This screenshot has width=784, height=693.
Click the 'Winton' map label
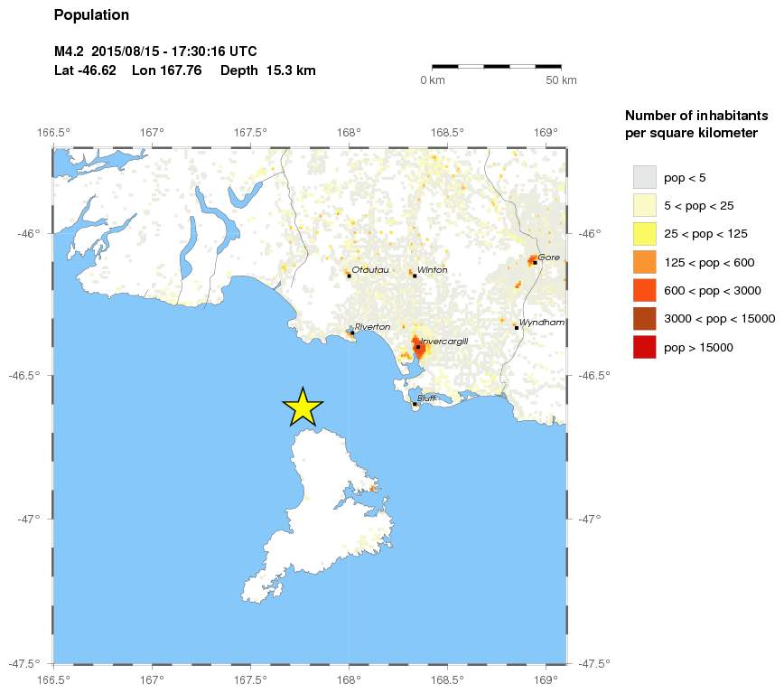[x=432, y=270]
